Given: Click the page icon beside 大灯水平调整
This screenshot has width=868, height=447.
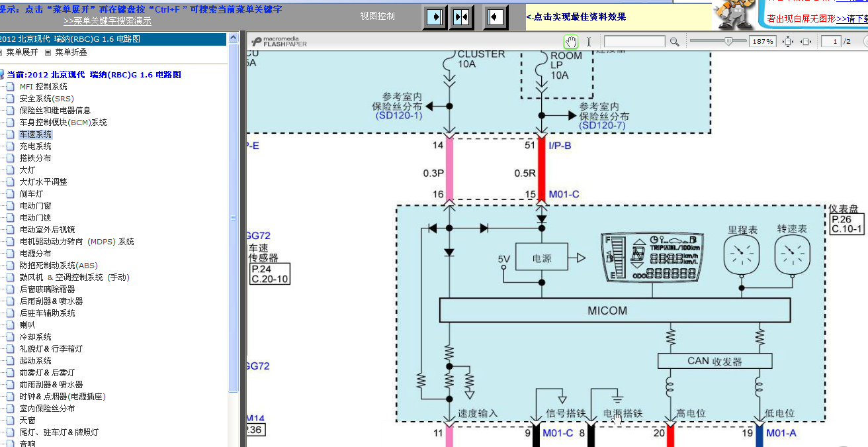Looking at the screenshot, I should (x=10, y=182).
